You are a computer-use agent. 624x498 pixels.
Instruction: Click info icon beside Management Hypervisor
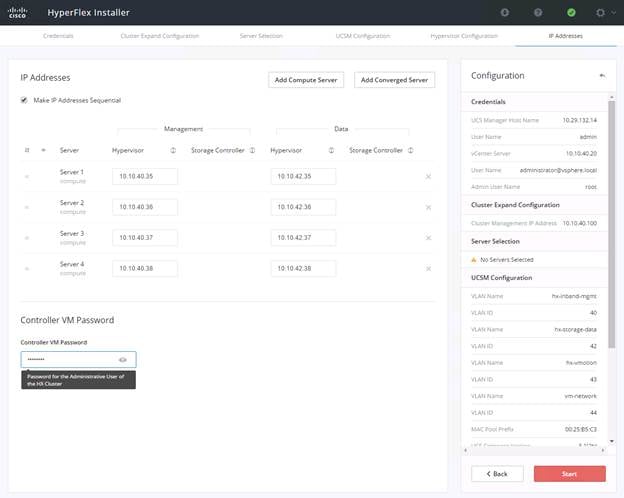coord(173,150)
